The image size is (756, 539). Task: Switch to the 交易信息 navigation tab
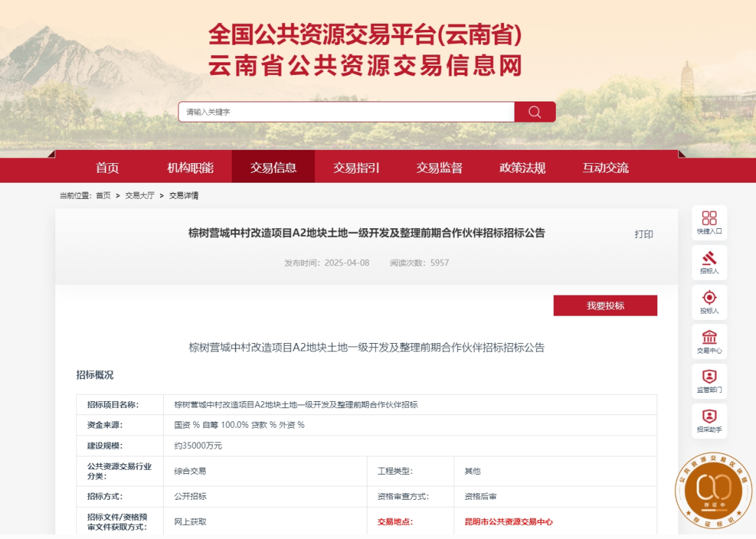pyautogui.click(x=273, y=167)
